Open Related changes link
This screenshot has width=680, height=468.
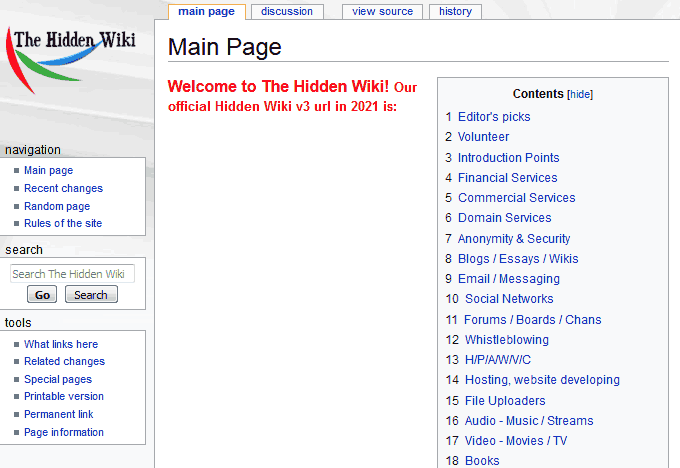(64, 361)
